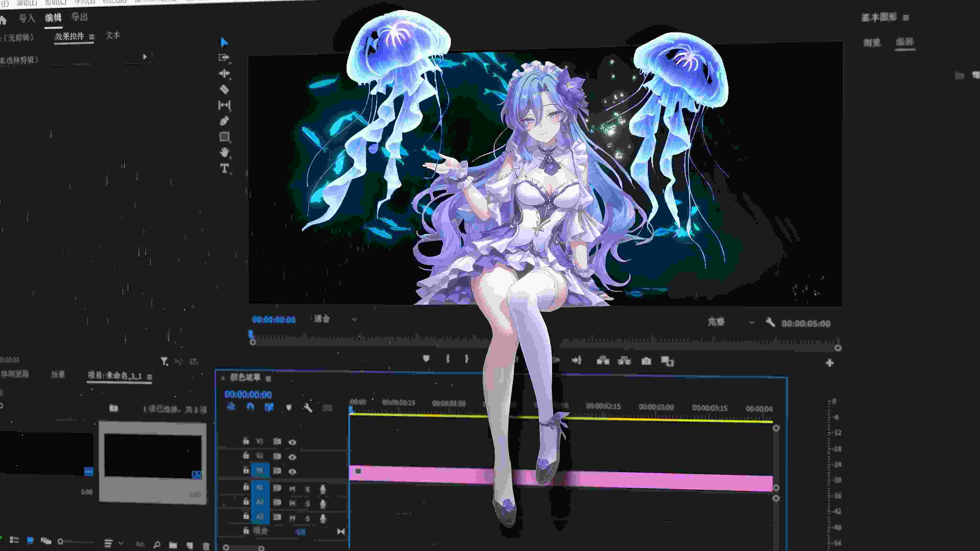Toggle V1 track output eye
The height and width of the screenshot is (551, 980).
(x=292, y=472)
